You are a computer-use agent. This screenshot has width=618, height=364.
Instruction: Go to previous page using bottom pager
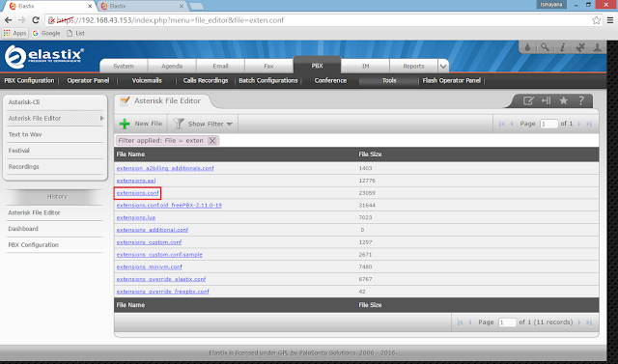click(470, 322)
